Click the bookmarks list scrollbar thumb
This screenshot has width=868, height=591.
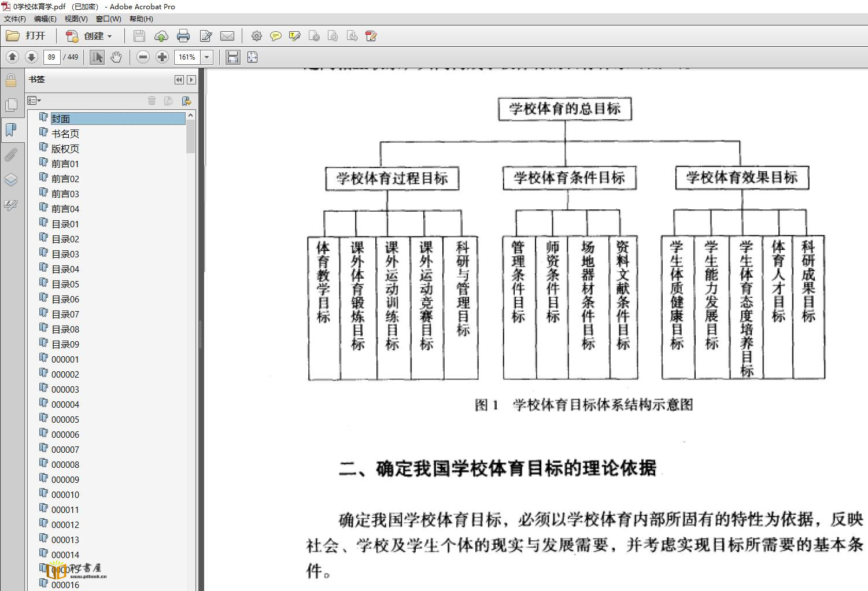tap(191, 136)
